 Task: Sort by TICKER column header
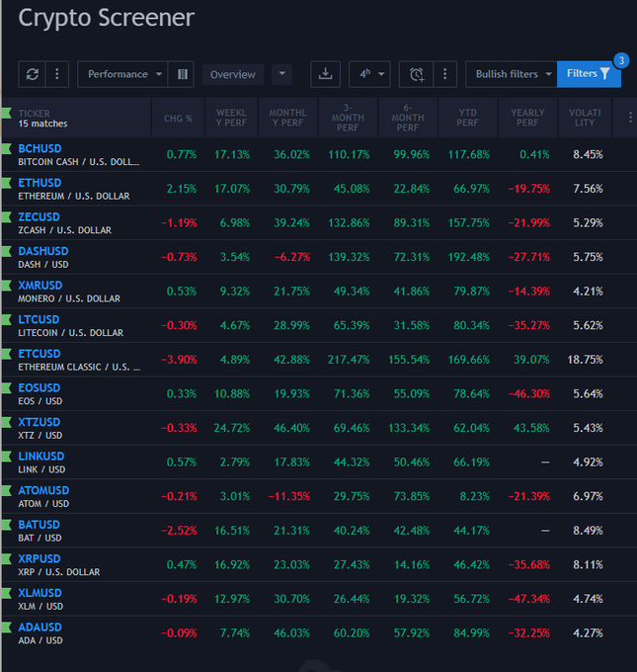35,114
